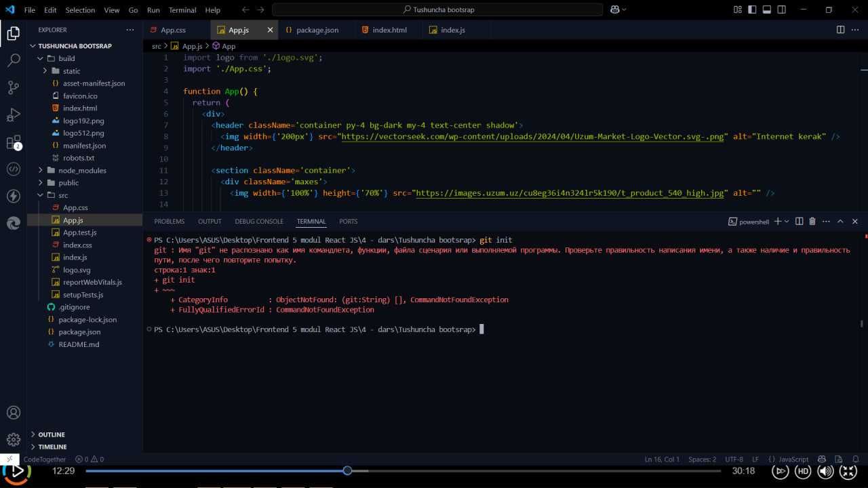Open the Manage gear icon

(x=13, y=440)
